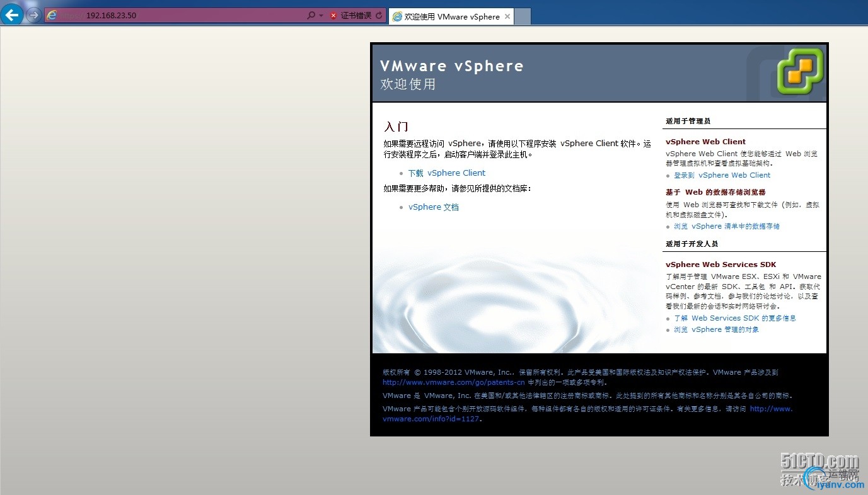The width and height of the screenshot is (868, 495).
Task: Click the vSphere Web Client heading
Action: click(705, 142)
